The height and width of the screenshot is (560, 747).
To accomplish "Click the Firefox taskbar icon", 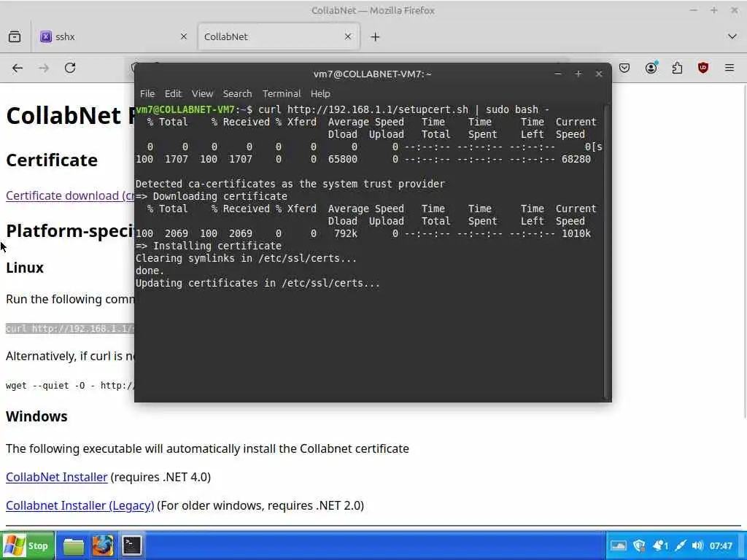I will [x=102, y=545].
